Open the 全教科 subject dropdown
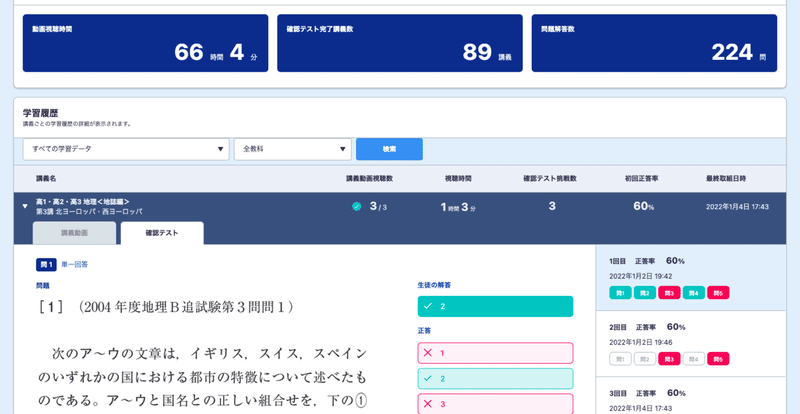The image size is (800, 414). tap(293, 149)
